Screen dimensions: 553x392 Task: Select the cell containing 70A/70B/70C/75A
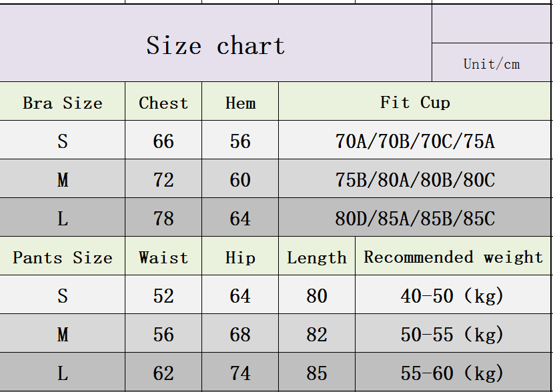click(415, 141)
